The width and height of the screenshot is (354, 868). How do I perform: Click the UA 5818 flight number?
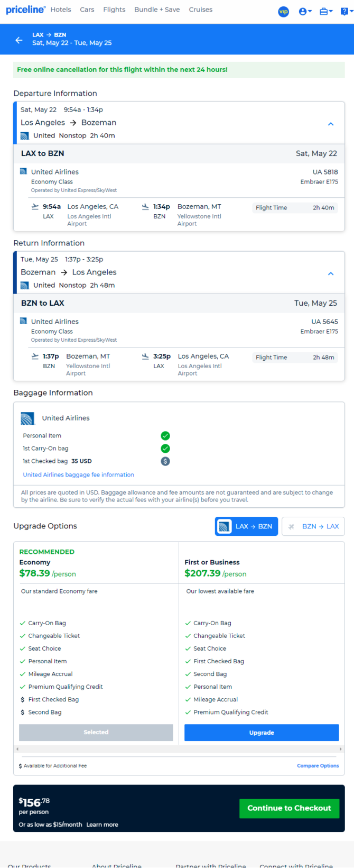[x=325, y=172]
